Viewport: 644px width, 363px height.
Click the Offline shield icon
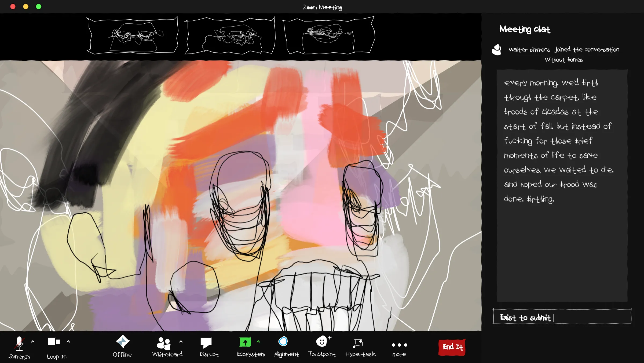tap(123, 342)
